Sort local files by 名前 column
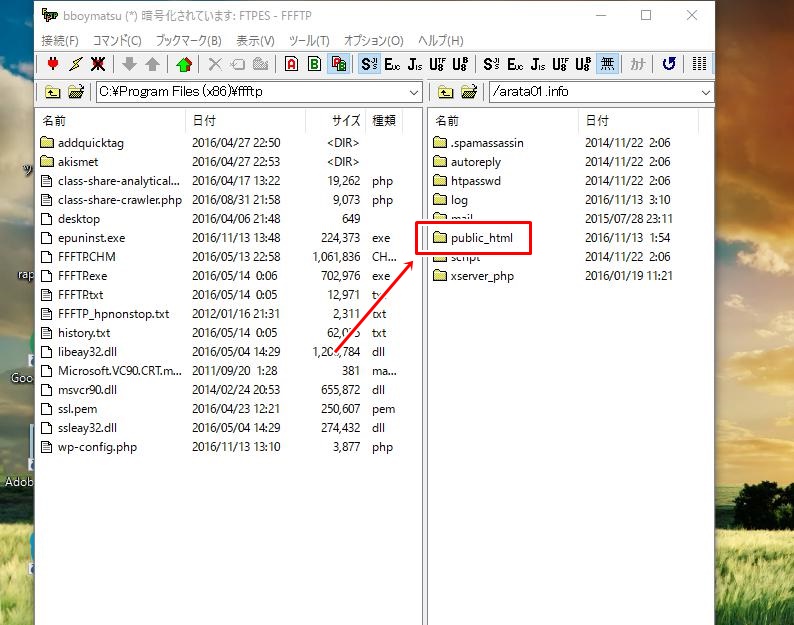The width and height of the screenshot is (794, 625). tap(110, 121)
